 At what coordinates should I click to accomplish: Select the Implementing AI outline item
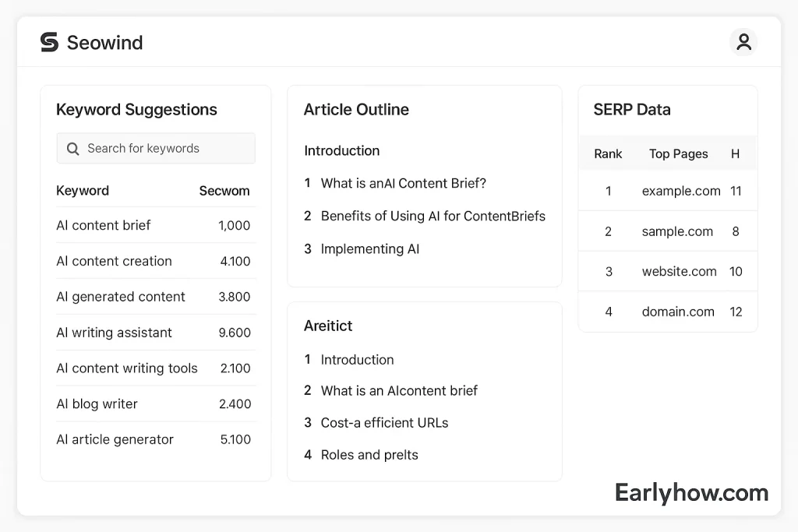[x=370, y=249]
